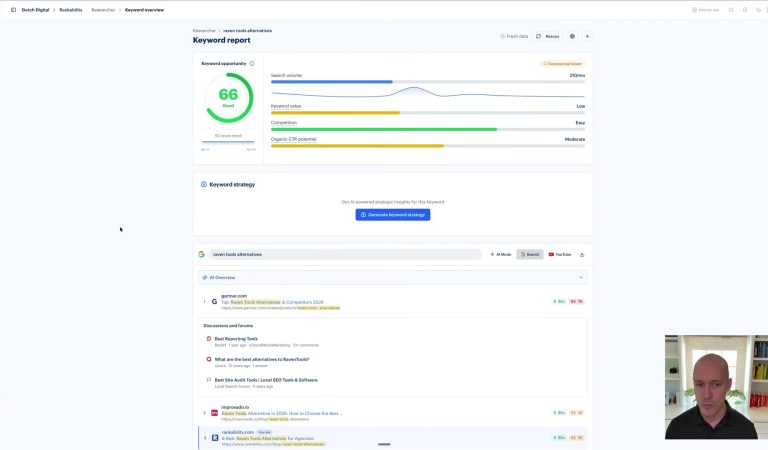This screenshot has width=768, height=450.
Task: Click Generate keyword strategy button
Action: 393,214
